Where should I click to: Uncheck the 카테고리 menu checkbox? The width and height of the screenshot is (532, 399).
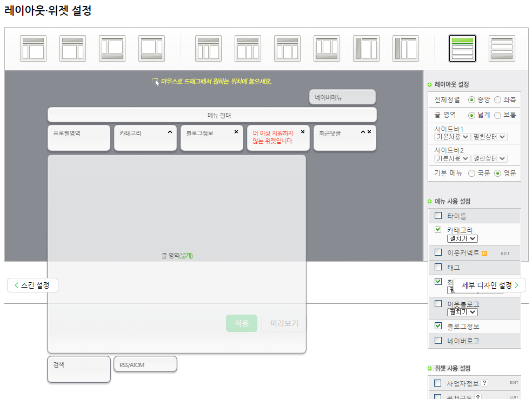coord(438,229)
